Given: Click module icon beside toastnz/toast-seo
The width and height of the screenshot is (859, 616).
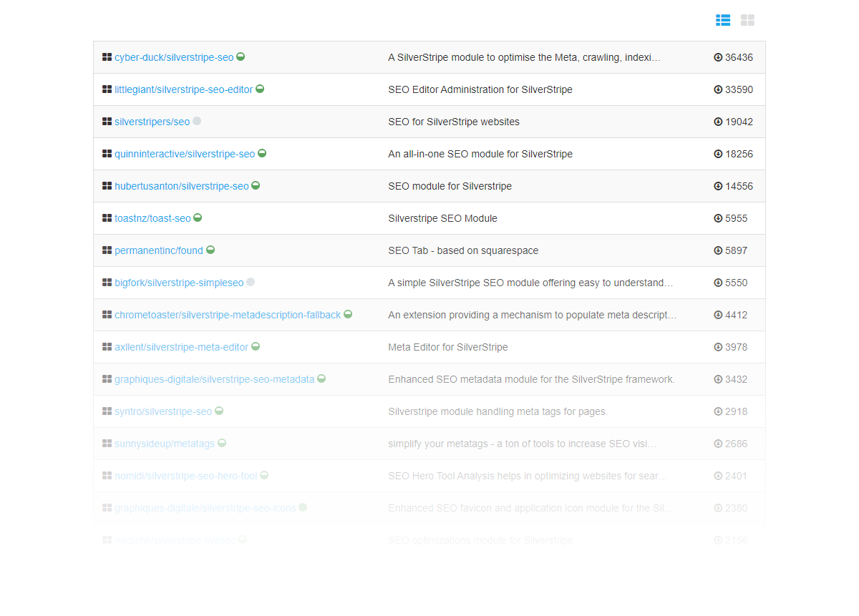Looking at the screenshot, I should [107, 218].
